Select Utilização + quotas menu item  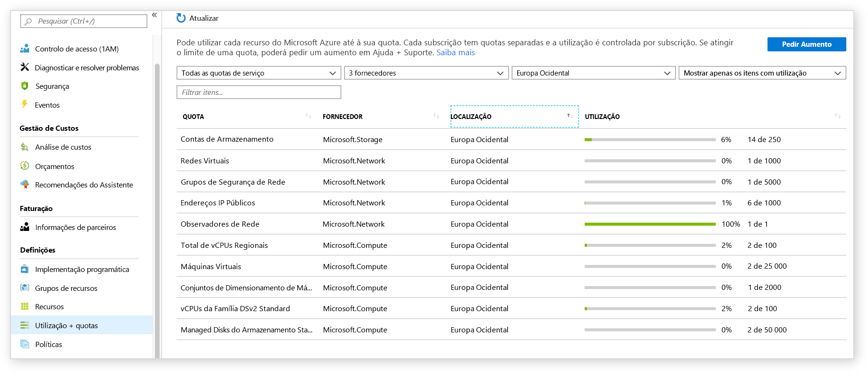(82, 325)
